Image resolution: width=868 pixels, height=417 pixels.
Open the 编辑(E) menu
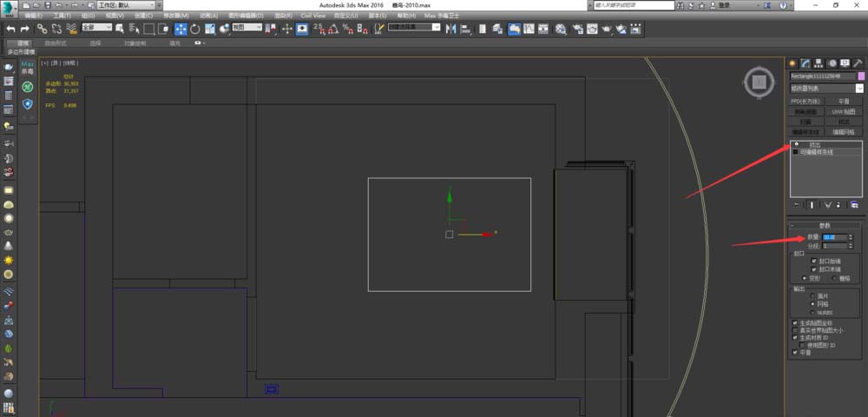[x=35, y=16]
